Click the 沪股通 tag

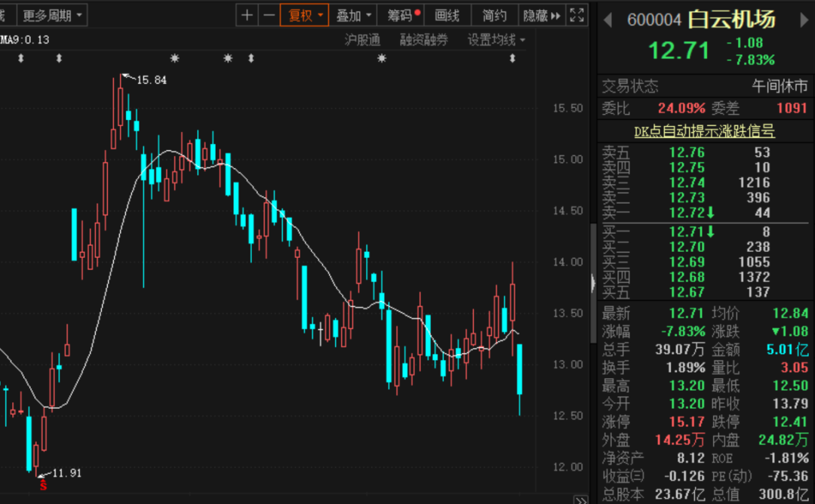363,40
